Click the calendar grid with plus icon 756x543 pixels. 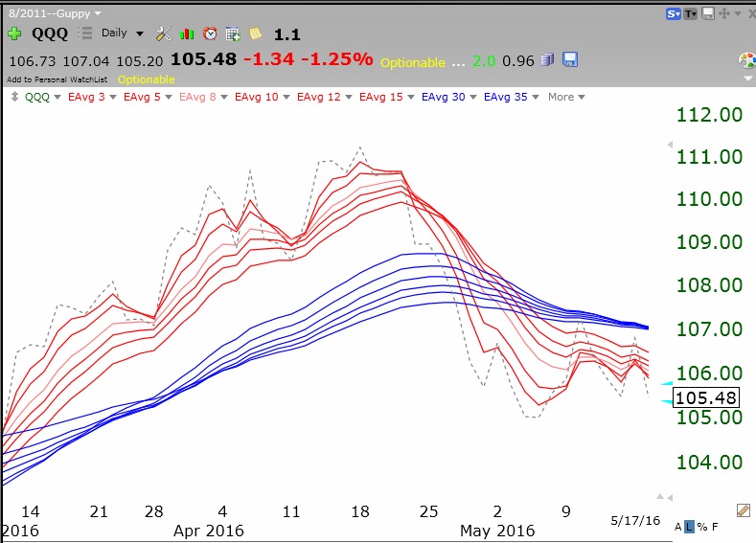pyautogui.click(x=233, y=34)
